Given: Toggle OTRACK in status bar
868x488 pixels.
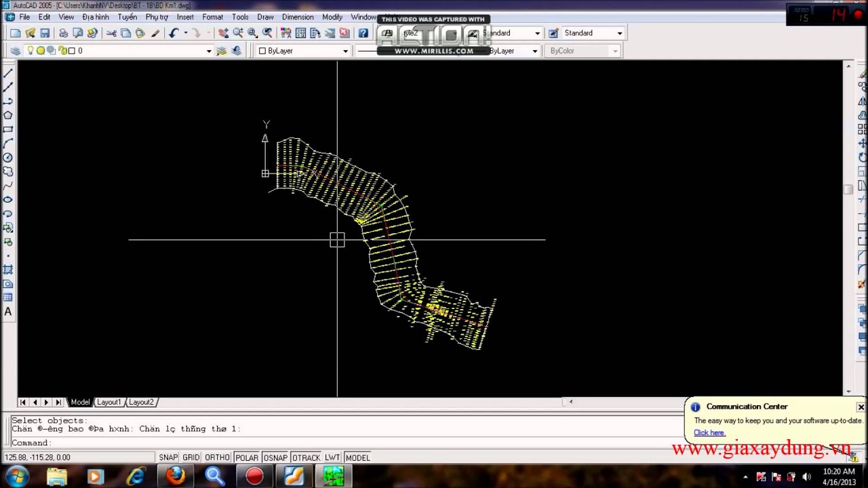Looking at the screenshot, I should coord(306,457).
